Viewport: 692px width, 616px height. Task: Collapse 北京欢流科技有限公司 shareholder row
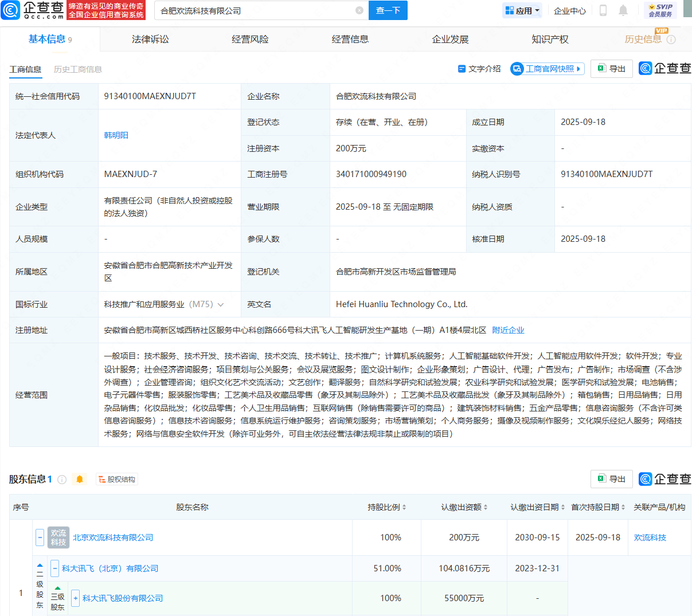point(40,537)
